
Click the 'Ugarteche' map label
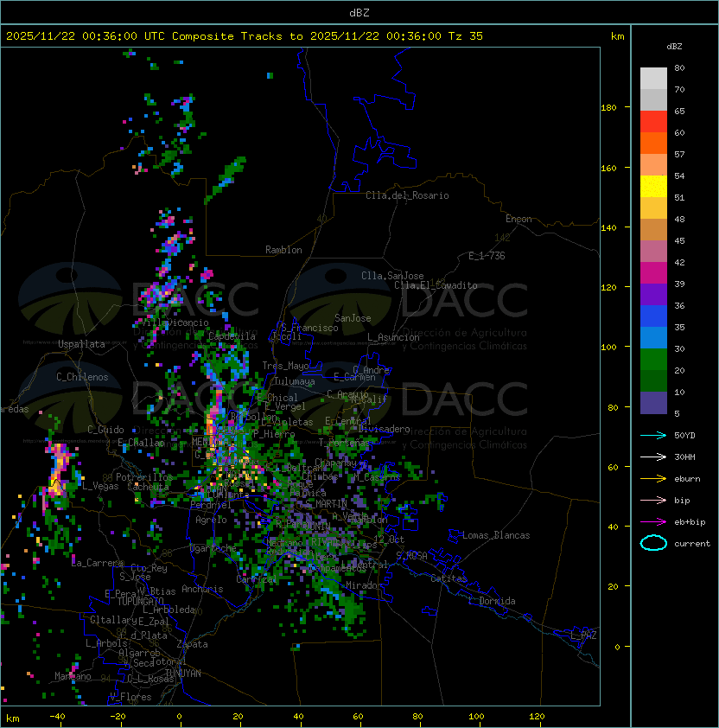(213, 548)
